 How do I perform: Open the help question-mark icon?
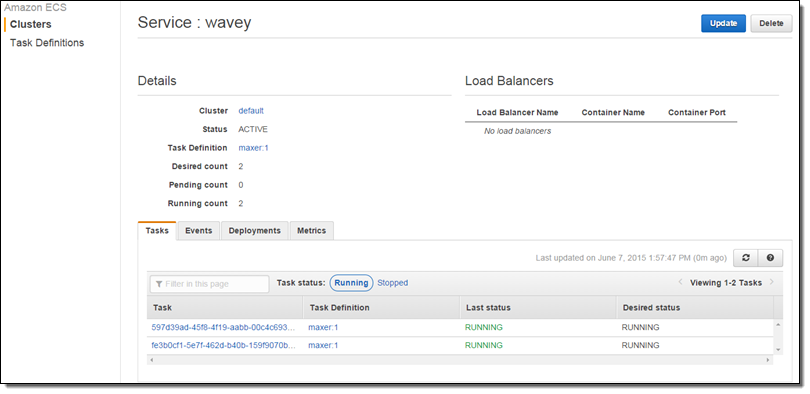click(x=770, y=258)
